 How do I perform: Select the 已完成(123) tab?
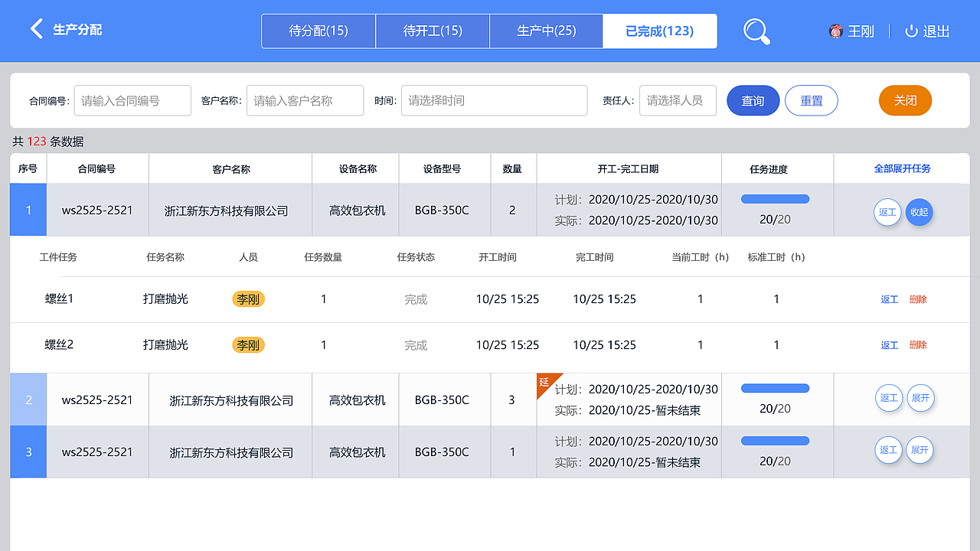pyautogui.click(x=660, y=31)
